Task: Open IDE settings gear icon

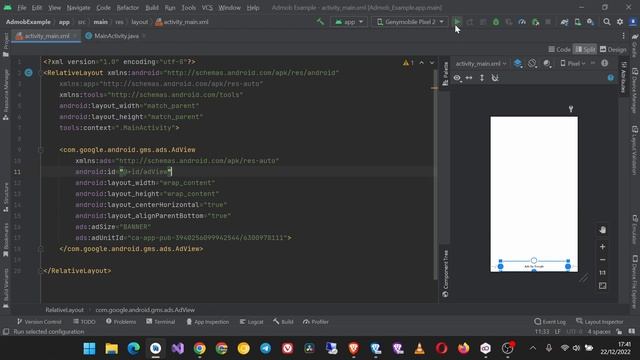Action: tap(620, 22)
